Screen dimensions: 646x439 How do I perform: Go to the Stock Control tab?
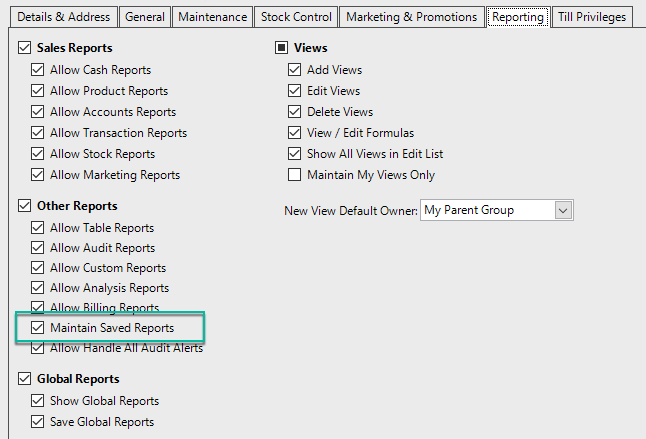(x=296, y=17)
